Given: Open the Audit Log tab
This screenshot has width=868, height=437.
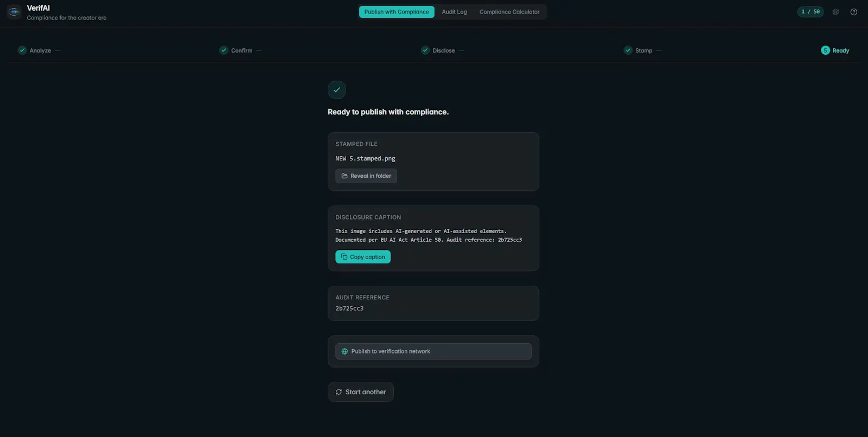Looking at the screenshot, I should pos(454,12).
